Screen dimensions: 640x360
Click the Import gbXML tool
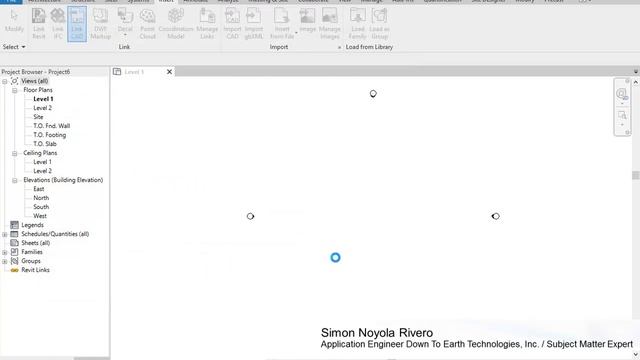pyautogui.click(x=253, y=24)
